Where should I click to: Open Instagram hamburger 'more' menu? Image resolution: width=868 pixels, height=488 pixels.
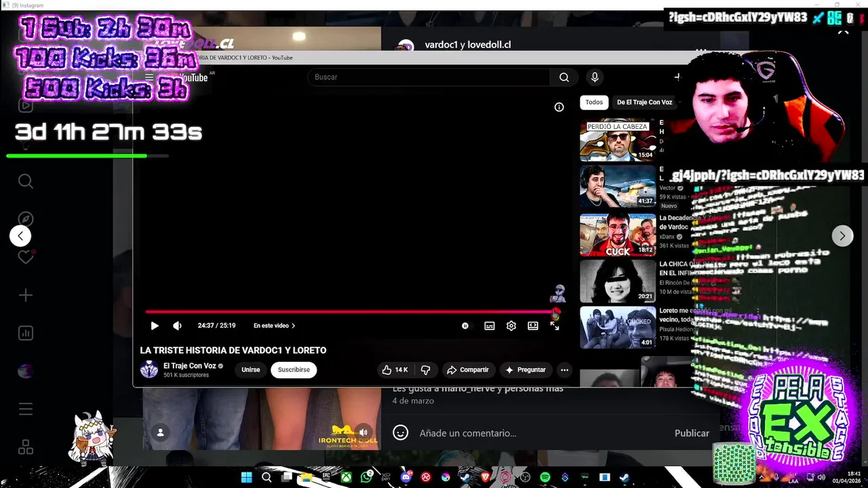26,409
